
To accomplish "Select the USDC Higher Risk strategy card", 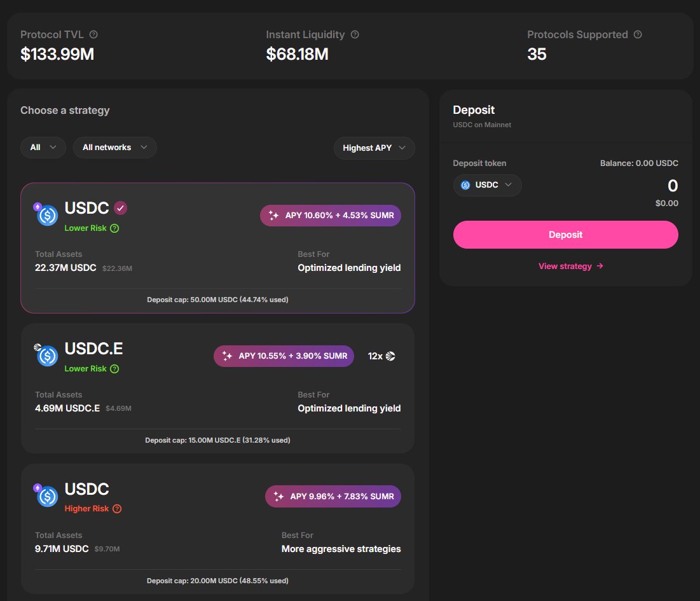I will coord(217,528).
